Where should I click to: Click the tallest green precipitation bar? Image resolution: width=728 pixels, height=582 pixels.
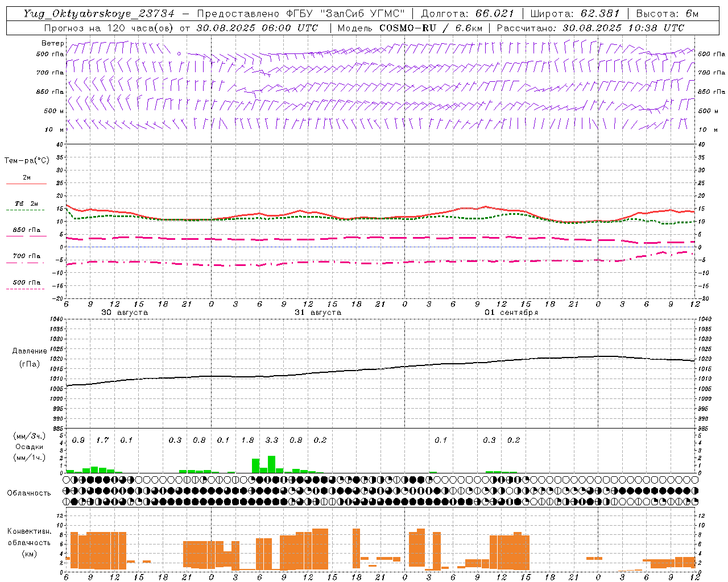[x=271, y=464]
